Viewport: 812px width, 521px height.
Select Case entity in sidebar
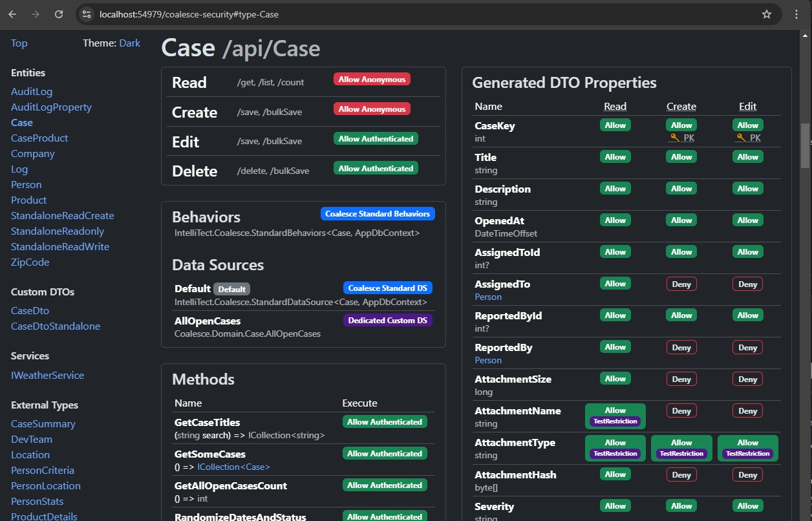22,123
